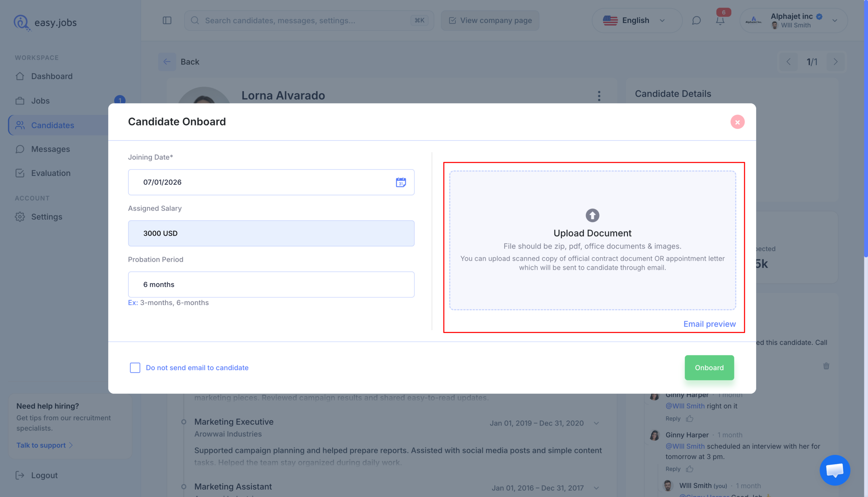Screen dimensions: 868x497
Task: Click the page scrollbar
Action: 865,129
